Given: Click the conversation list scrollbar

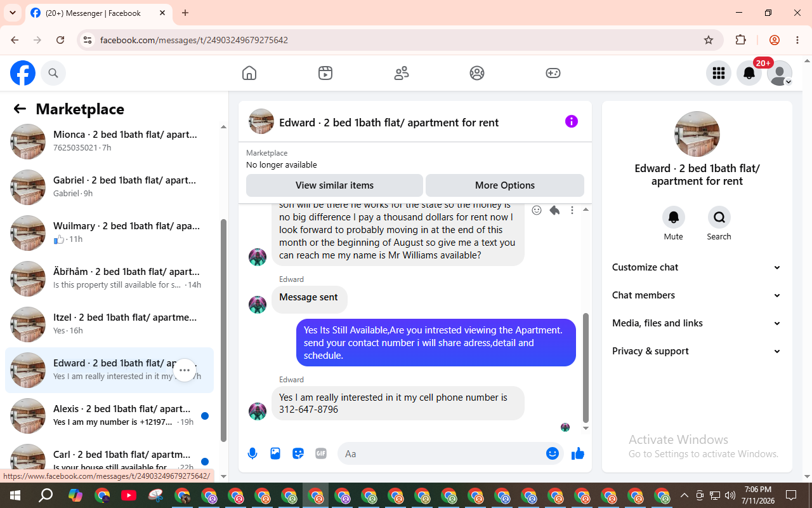Looking at the screenshot, I should (223, 330).
